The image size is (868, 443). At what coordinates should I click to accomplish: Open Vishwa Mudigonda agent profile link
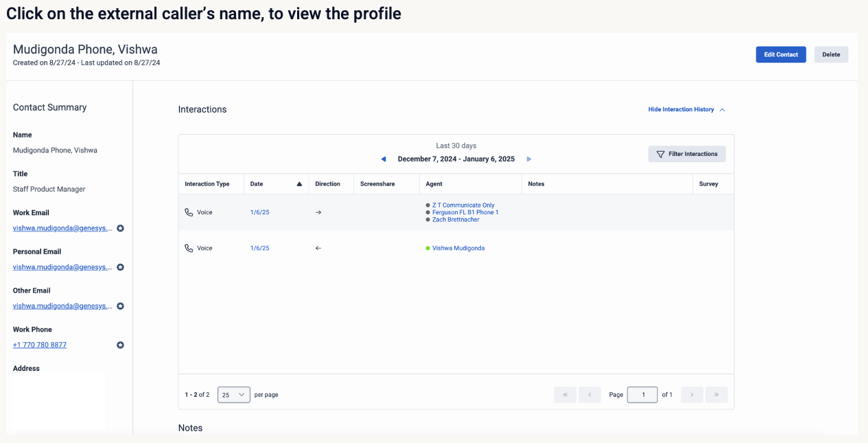tap(458, 249)
